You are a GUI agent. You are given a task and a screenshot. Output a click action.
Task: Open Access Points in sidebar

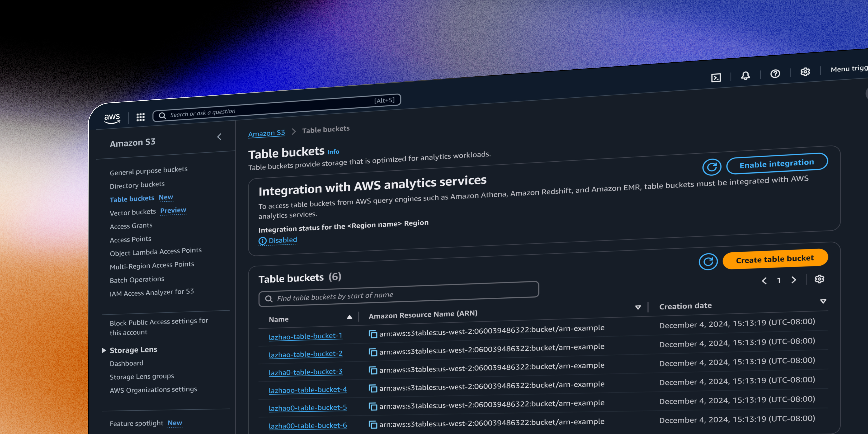pyautogui.click(x=130, y=239)
